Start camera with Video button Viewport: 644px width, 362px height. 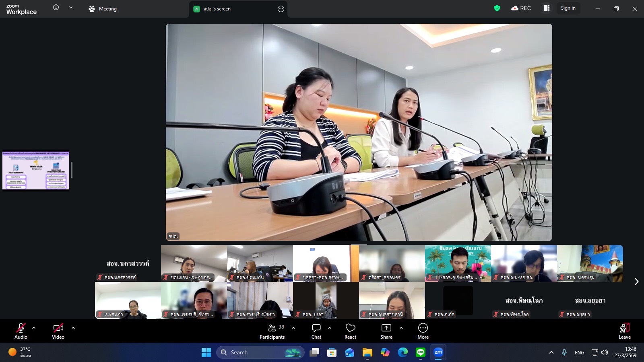pyautogui.click(x=58, y=331)
